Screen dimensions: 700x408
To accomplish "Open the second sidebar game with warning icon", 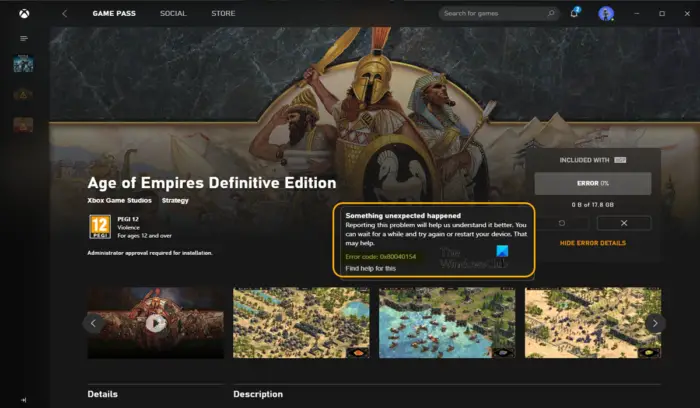I will (x=23, y=95).
